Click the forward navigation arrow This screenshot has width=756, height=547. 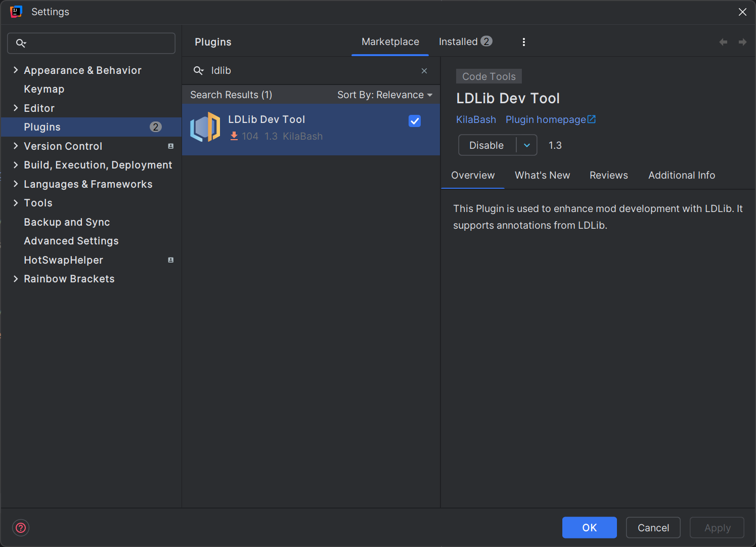(742, 42)
